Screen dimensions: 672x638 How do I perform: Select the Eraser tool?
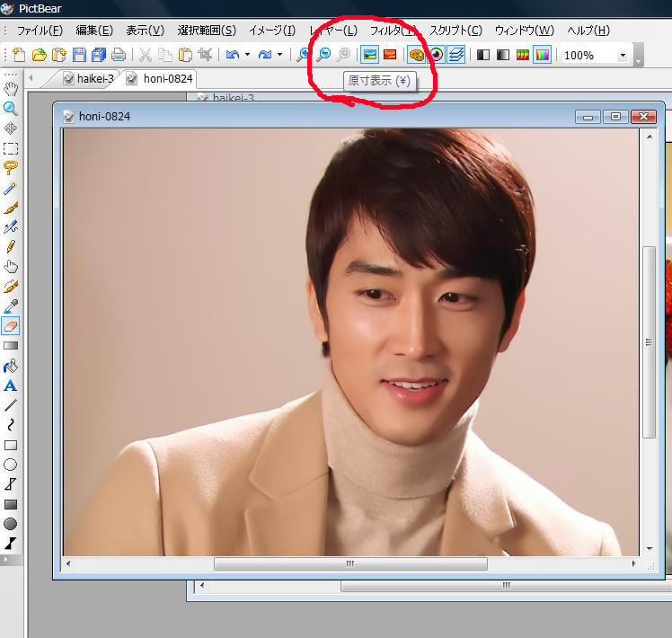(11, 326)
